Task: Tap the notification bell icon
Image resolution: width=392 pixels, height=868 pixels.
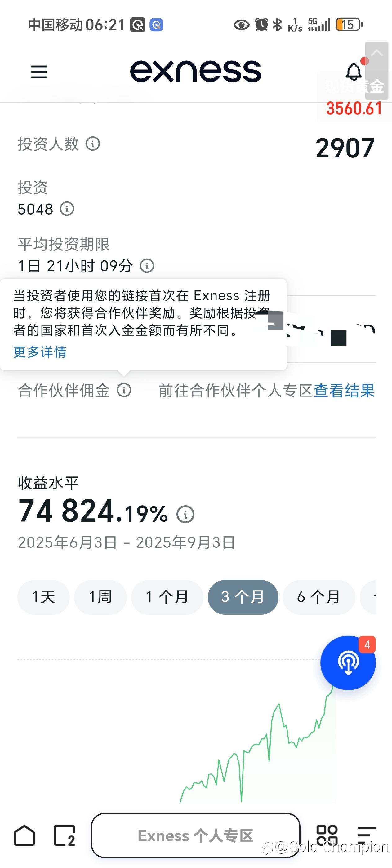Action: (x=354, y=72)
